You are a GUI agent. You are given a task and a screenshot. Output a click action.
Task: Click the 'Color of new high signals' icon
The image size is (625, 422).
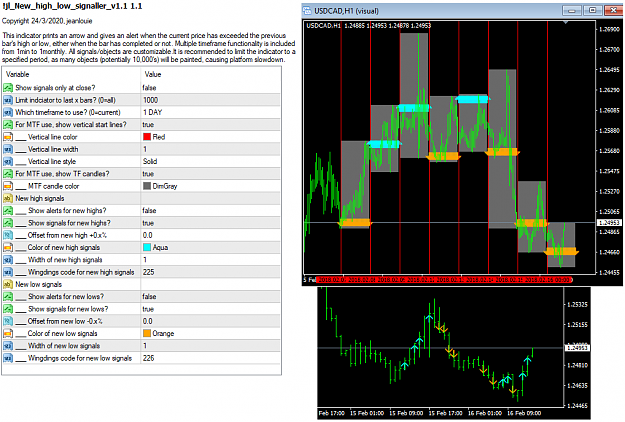click(x=8, y=247)
